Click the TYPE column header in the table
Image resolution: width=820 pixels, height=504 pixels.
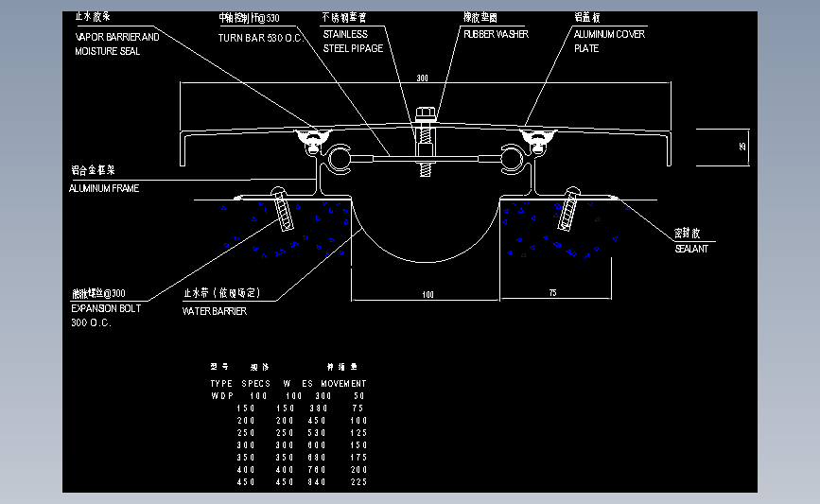[221, 384]
